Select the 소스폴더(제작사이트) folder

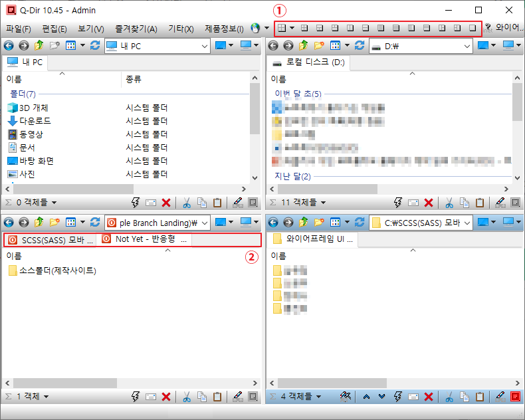click(x=52, y=270)
